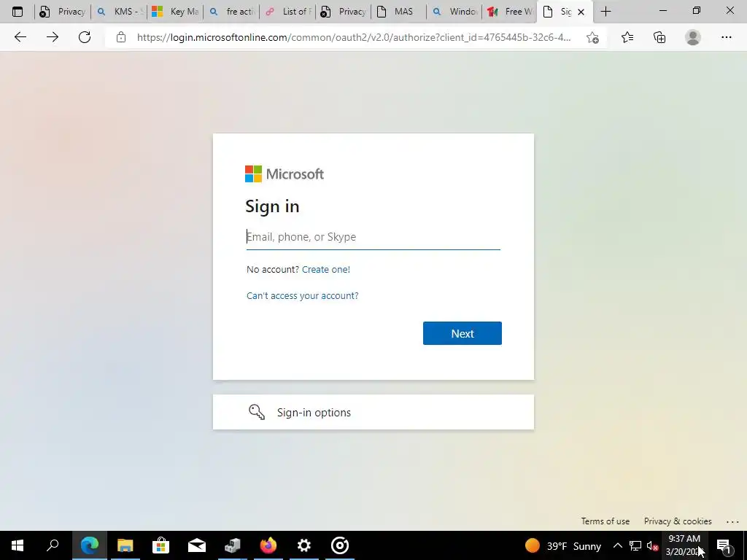Open the Windows Start menu
The width and height of the screenshot is (747, 560).
pyautogui.click(x=18, y=545)
